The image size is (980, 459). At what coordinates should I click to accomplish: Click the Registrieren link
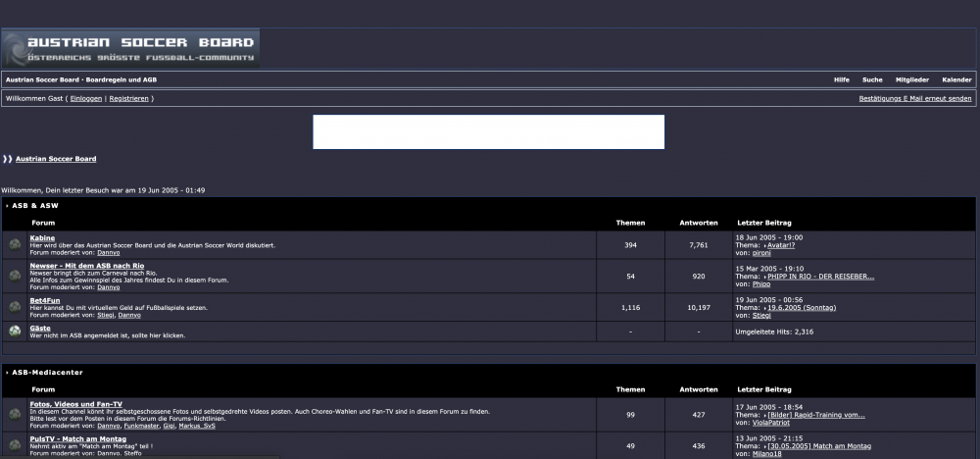128,99
